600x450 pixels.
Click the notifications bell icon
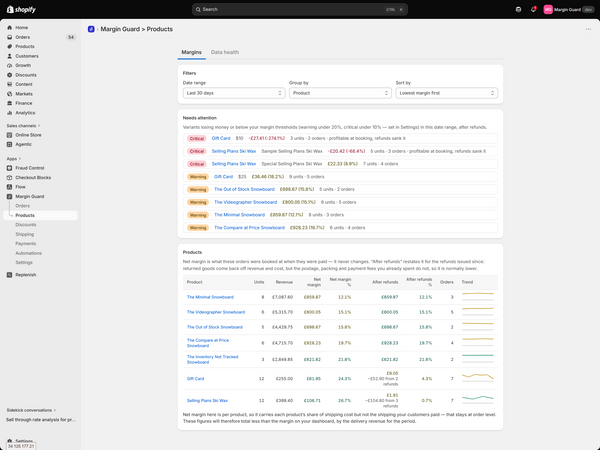pyautogui.click(x=533, y=10)
